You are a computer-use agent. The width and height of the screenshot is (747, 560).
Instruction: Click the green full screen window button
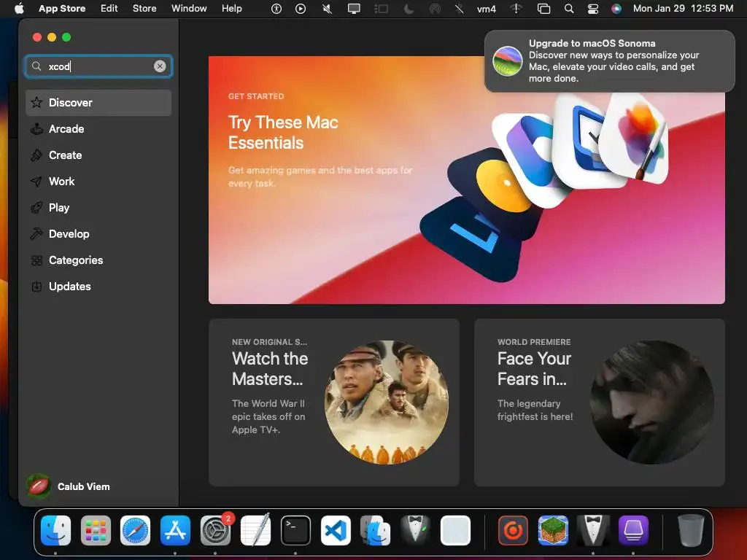[x=66, y=37]
